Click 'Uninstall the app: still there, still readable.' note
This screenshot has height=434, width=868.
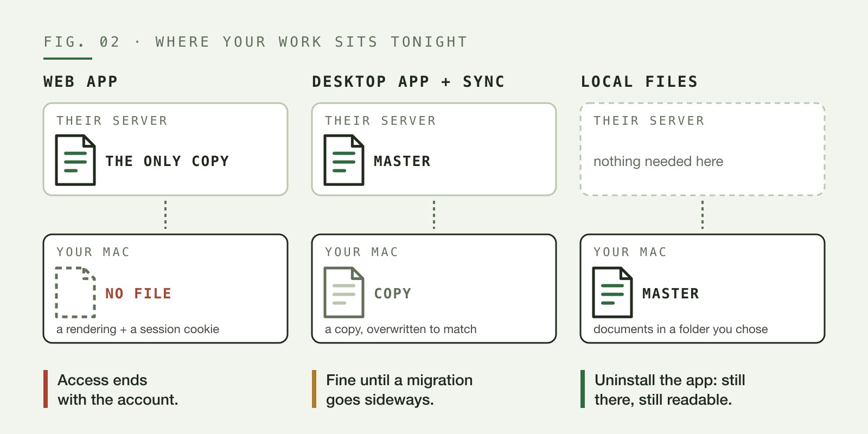coord(670,390)
